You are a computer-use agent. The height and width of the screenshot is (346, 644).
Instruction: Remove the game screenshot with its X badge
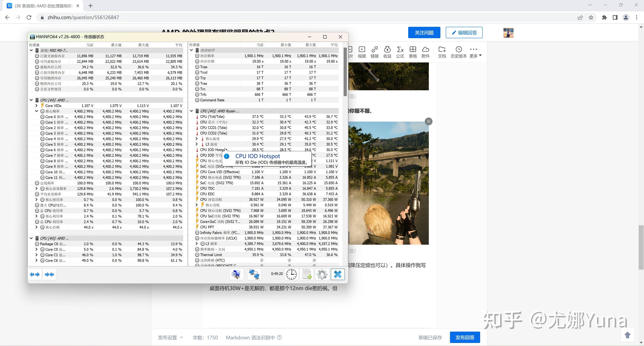(x=428, y=122)
